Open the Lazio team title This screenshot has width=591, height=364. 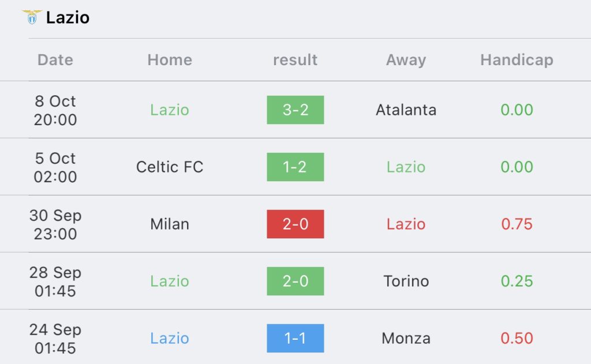(x=68, y=18)
